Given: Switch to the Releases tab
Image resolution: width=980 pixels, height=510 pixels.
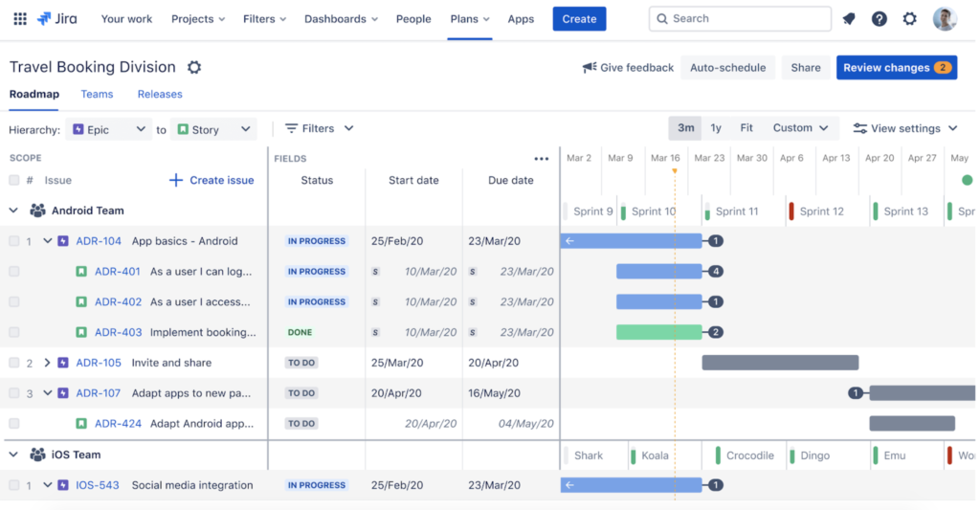Looking at the screenshot, I should 160,95.
